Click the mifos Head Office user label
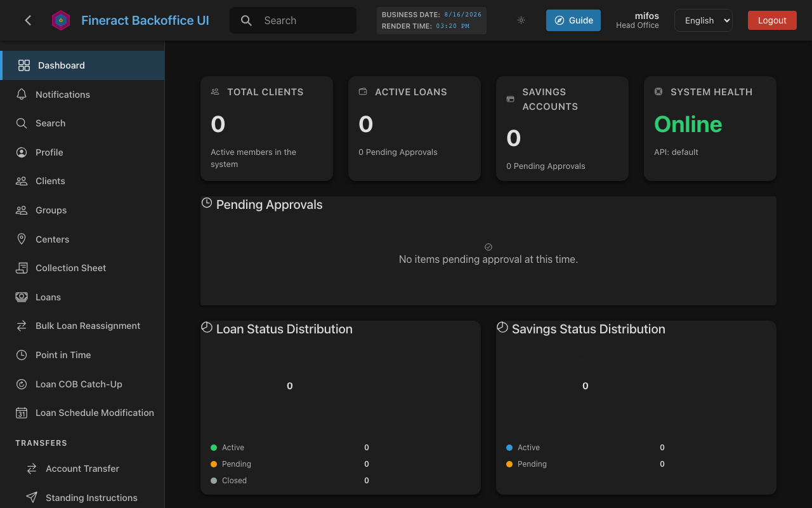The width and height of the screenshot is (812, 508). point(638,20)
